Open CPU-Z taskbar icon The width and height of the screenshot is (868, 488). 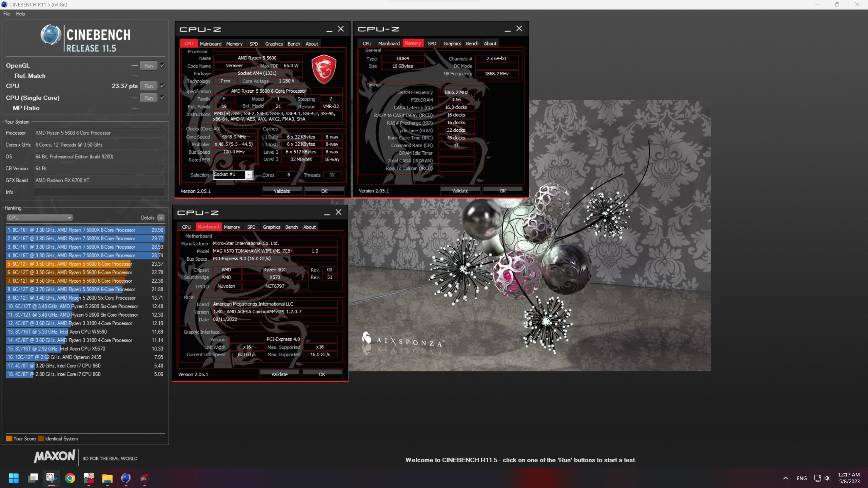144,478
